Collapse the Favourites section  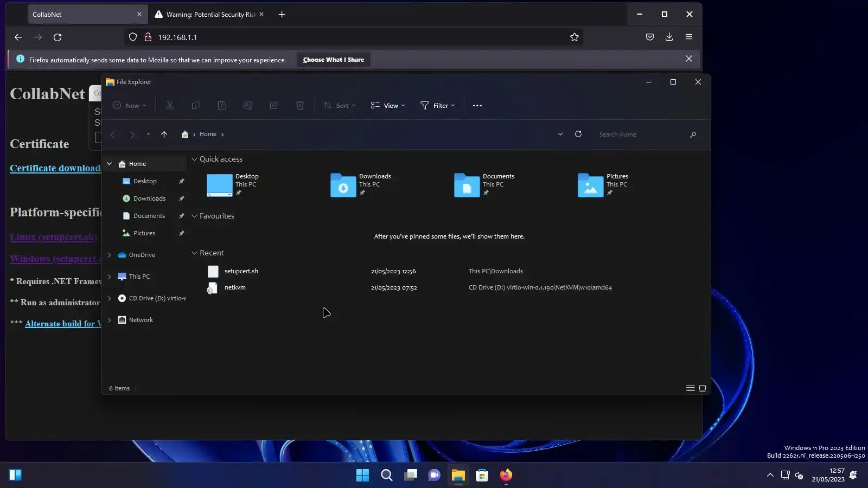(194, 216)
